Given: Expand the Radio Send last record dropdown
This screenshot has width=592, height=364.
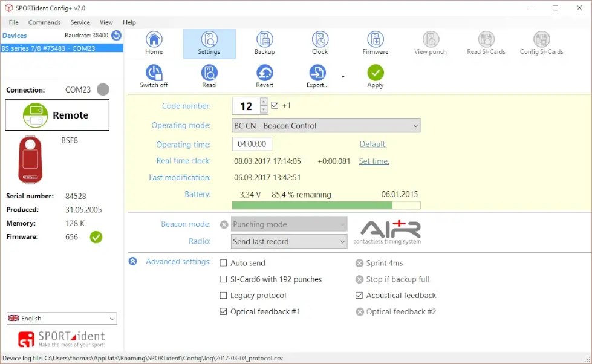Looking at the screenshot, I should (x=290, y=241).
